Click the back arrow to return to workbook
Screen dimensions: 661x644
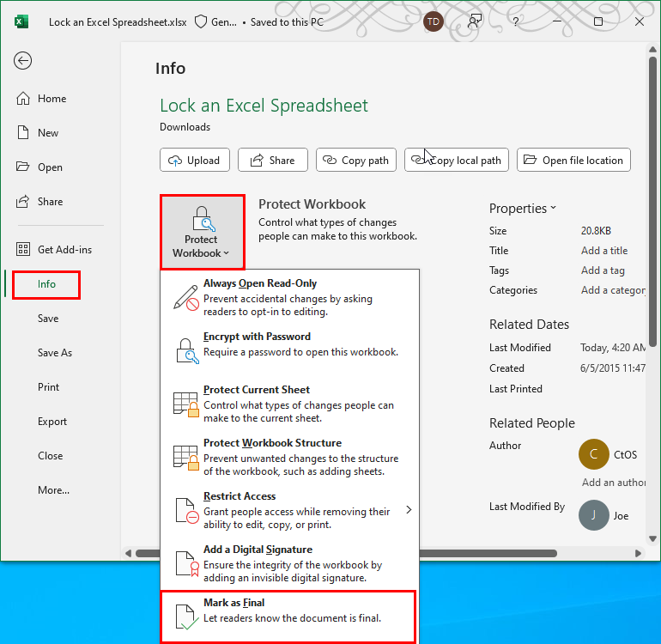23,60
